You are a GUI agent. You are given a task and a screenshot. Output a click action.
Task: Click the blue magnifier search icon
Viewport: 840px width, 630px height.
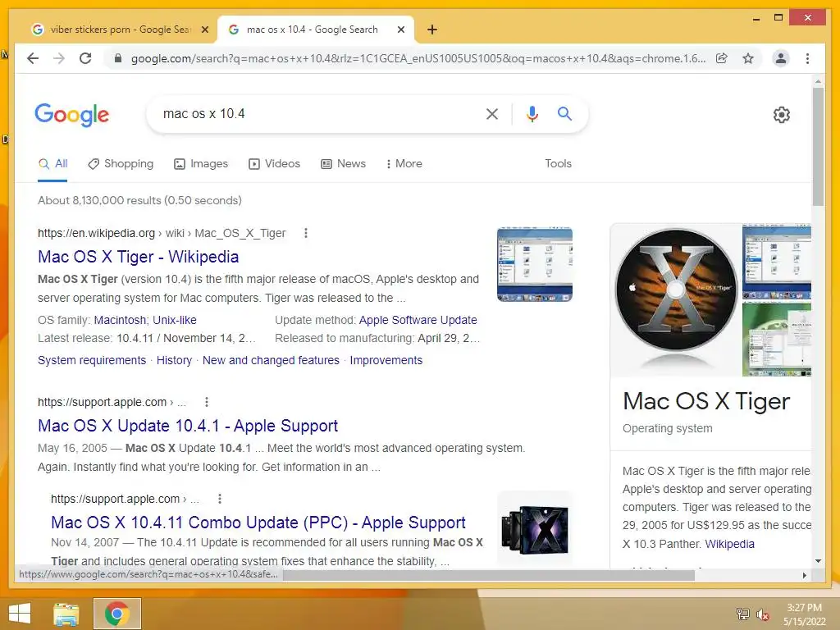[564, 113]
